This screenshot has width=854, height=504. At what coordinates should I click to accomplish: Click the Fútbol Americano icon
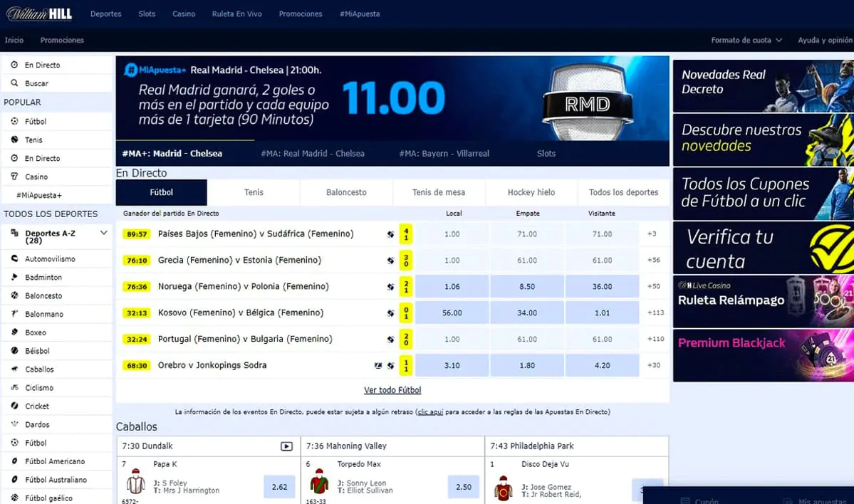tap(15, 461)
